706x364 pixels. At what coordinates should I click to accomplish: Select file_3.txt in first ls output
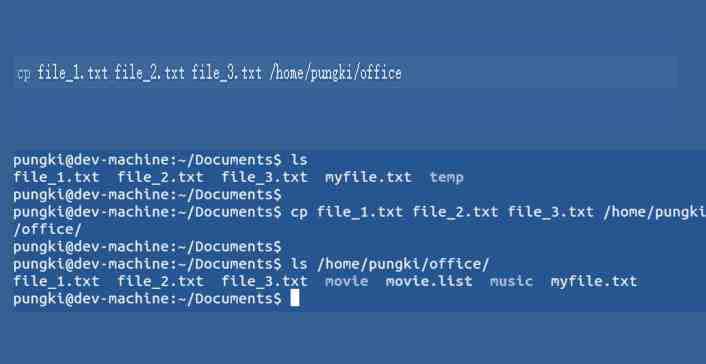point(264,177)
